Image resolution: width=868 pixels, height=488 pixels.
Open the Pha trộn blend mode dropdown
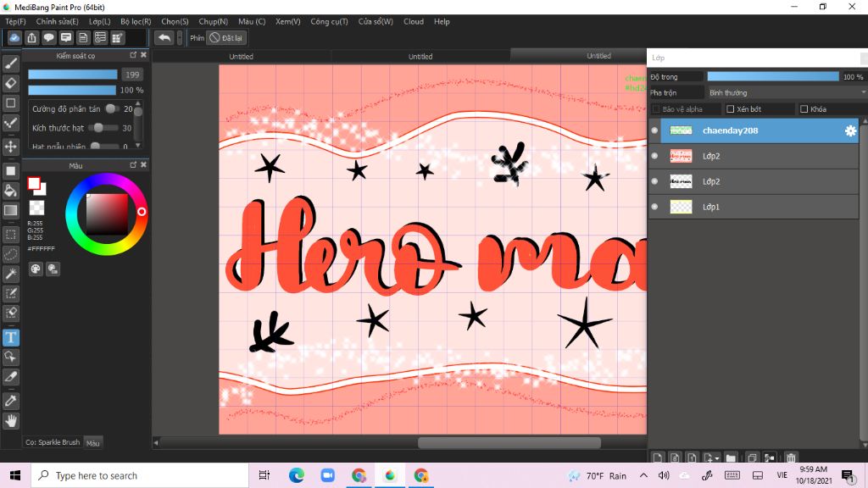click(x=786, y=92)
